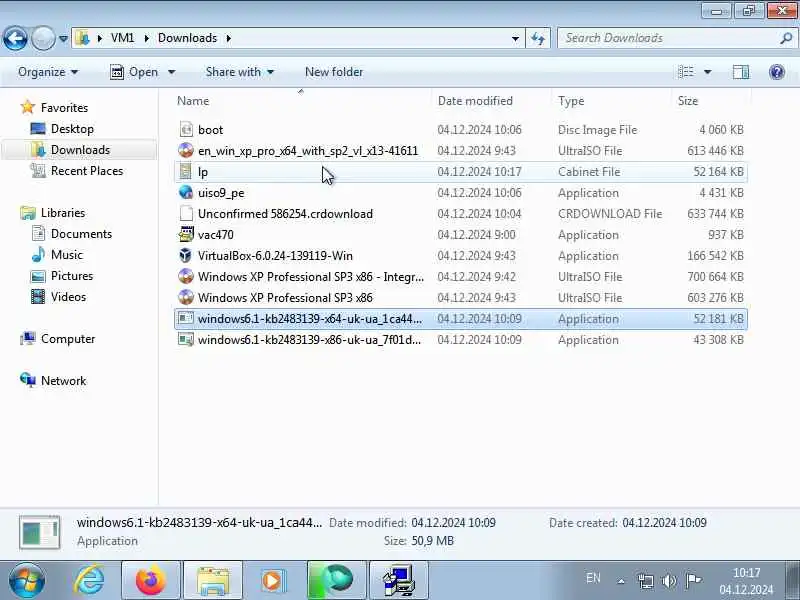The width and height of the screenshot is (800, 600).
Task: Click Date created value in details pane
Action: click(x=664, y=522)
